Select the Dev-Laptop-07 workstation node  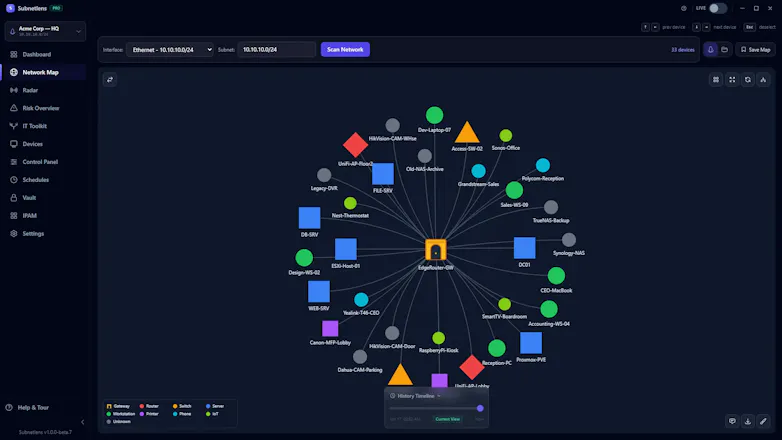point(434,115)
